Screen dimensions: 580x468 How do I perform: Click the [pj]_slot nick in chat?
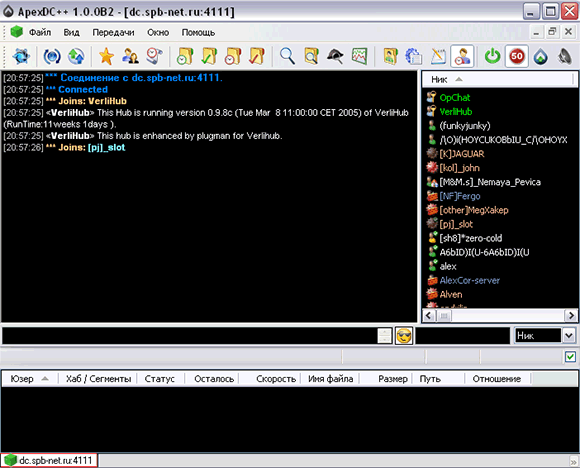pyautogui.click(x=107, y=148)
